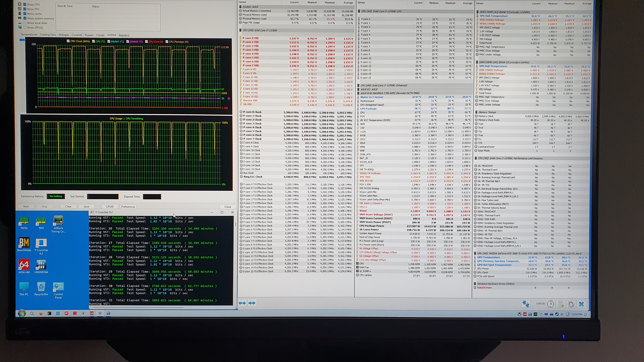This screenshot has height=362, width=644.
Task: Uncheck the Stress CPU checkbox
Action: (x=25, y=4)
